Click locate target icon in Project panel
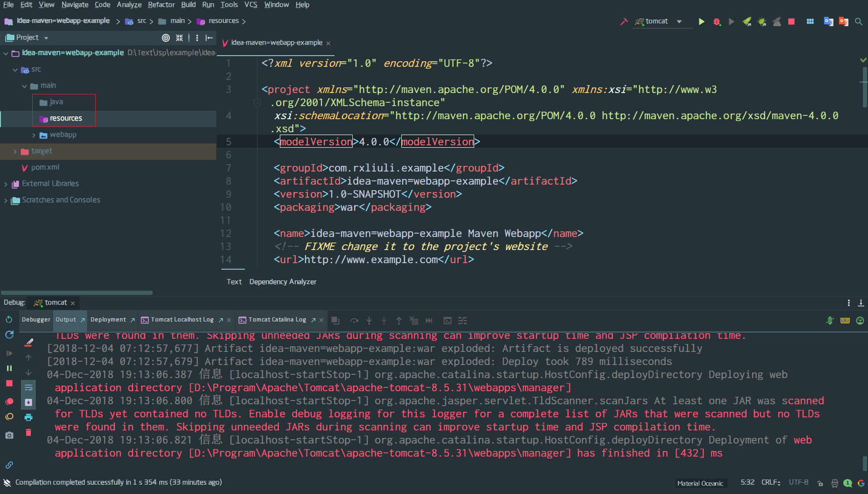The height and width of the screenshot is (494, 868). [165, 38]
